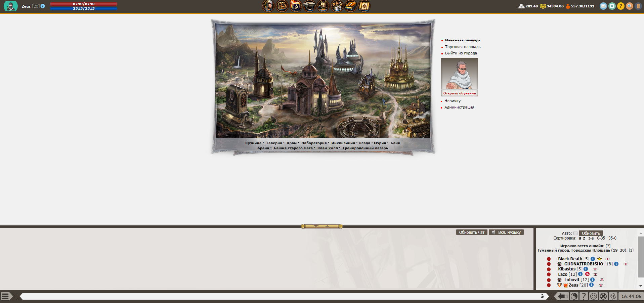The image size is (644, 303).
Task: Sort players list by a-z
Action: [x=582, y=238]
